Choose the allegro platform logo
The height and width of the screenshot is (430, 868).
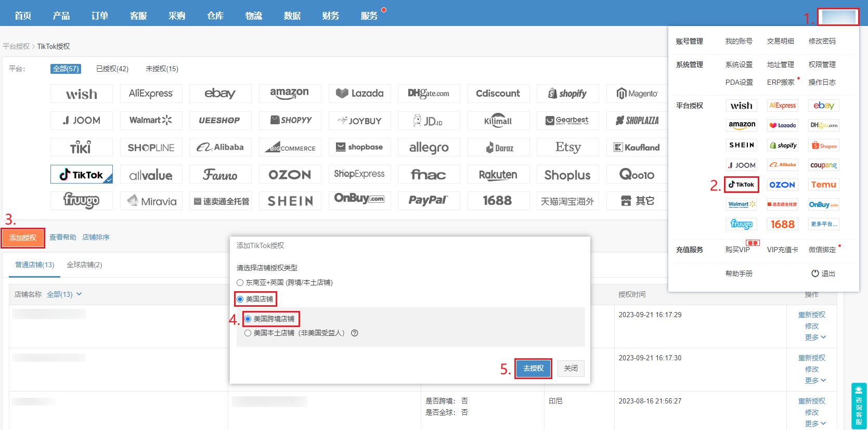pyautogui.click(x=429, y=147)
